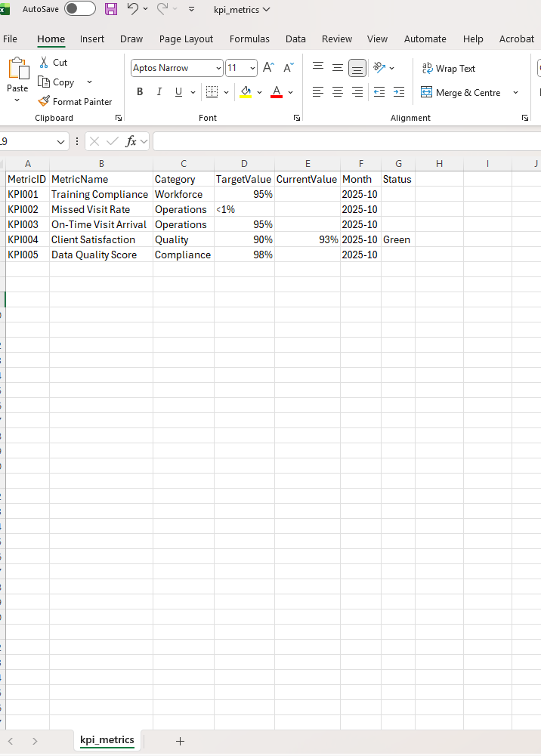The width and height of the screenshot is (541, 756).
Task: Open Merge & Centre dropdown arrow
Action: coord(515,92)
